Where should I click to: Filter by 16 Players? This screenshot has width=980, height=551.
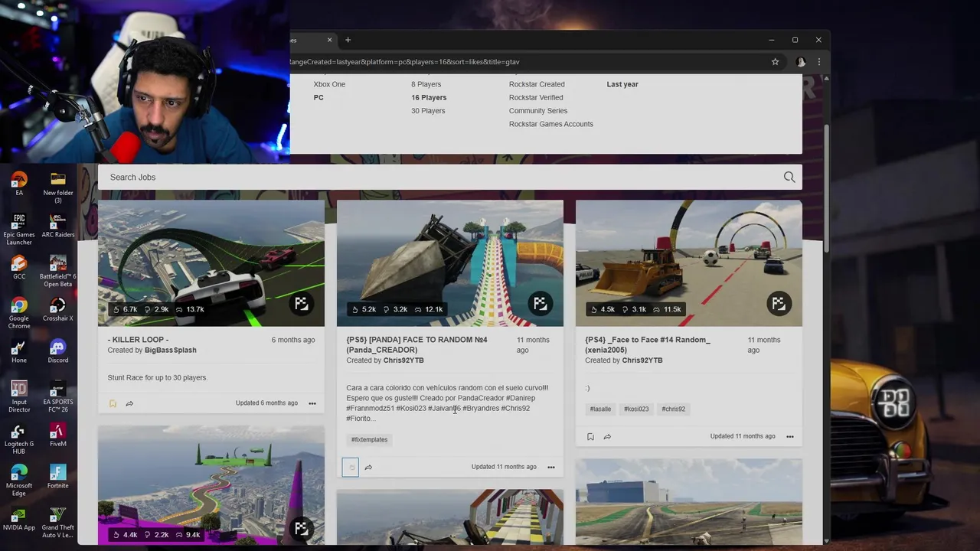(x=429, y=97)
